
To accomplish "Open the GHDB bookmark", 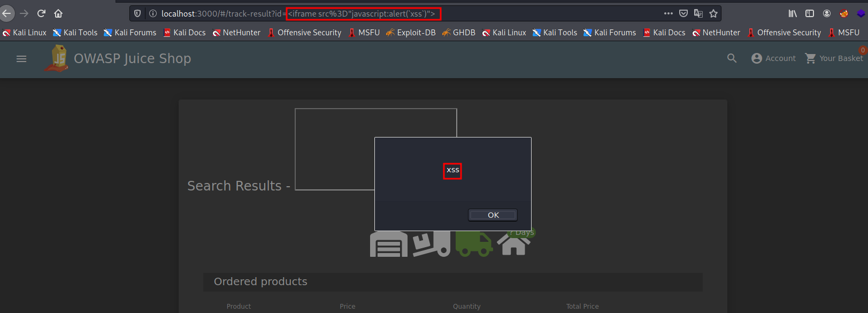I will point(459,33).
